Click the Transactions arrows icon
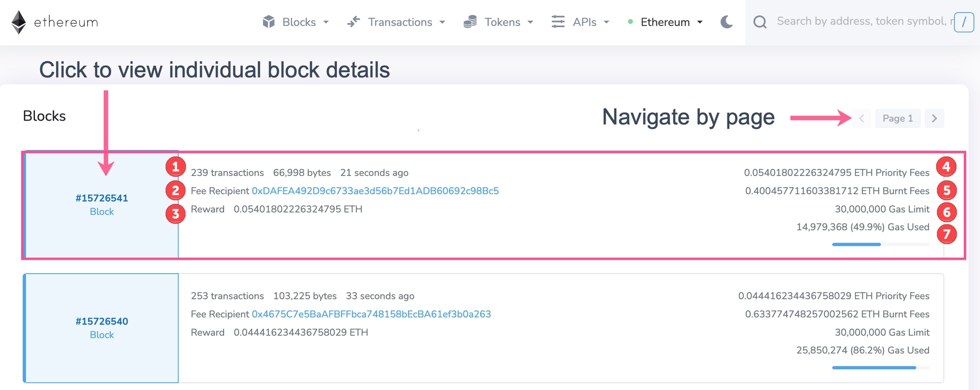Viewport: 980px width, 390px height. 353,22
